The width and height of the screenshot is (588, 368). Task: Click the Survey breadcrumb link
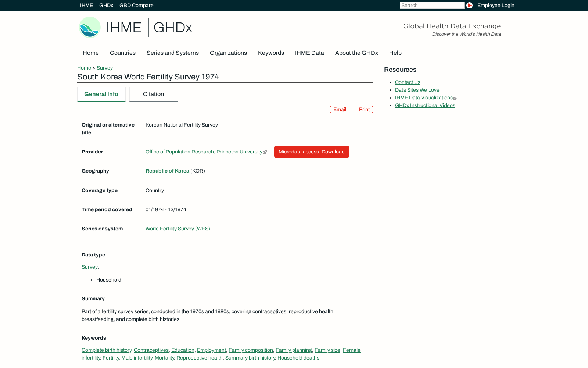click(x=105, y=68)
